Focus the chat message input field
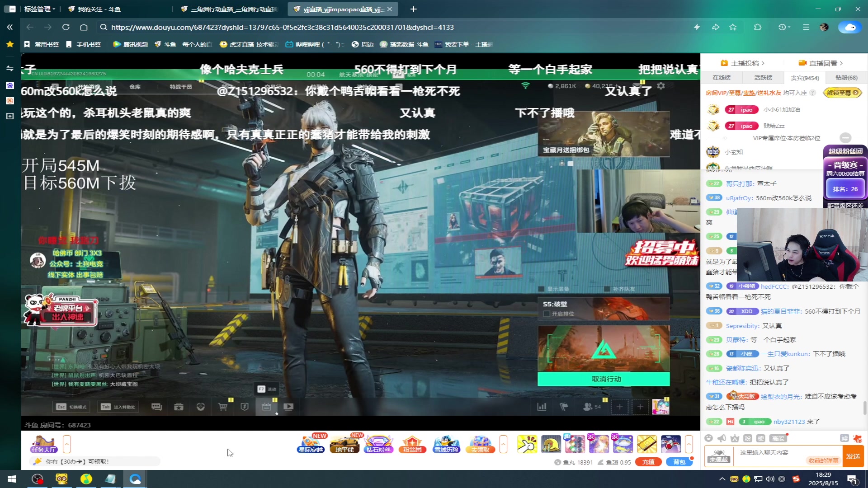 [x=788, y=452]
